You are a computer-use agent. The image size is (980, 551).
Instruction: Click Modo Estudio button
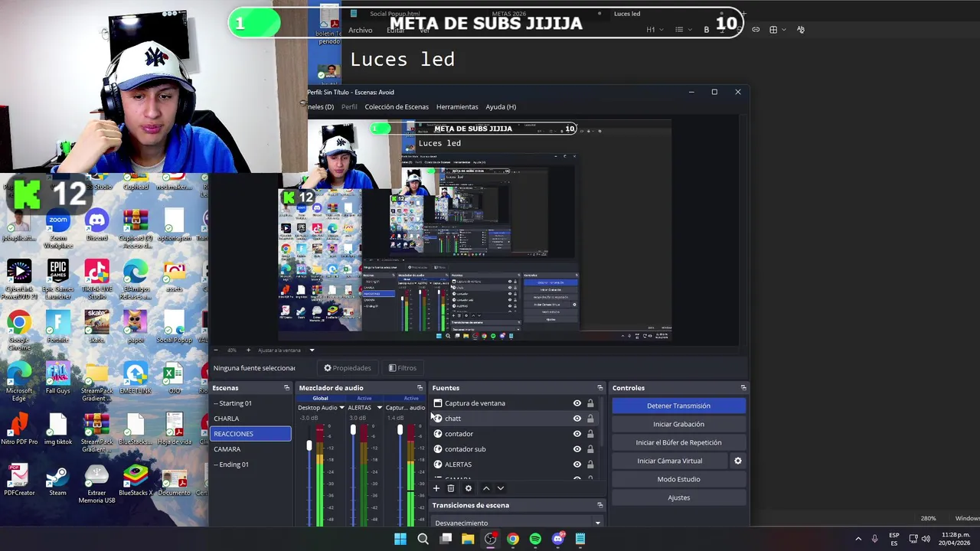[x=678, y=479]
